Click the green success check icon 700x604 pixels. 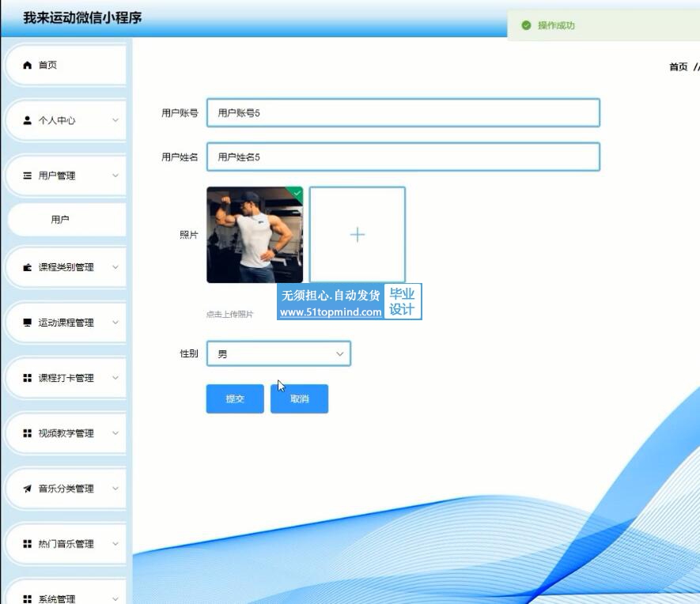point(526,25)
